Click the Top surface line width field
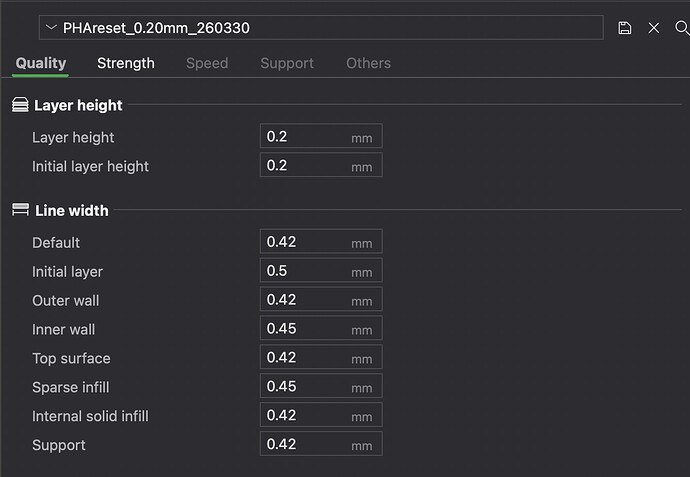 pyautogui.click(x=321, y=357)
